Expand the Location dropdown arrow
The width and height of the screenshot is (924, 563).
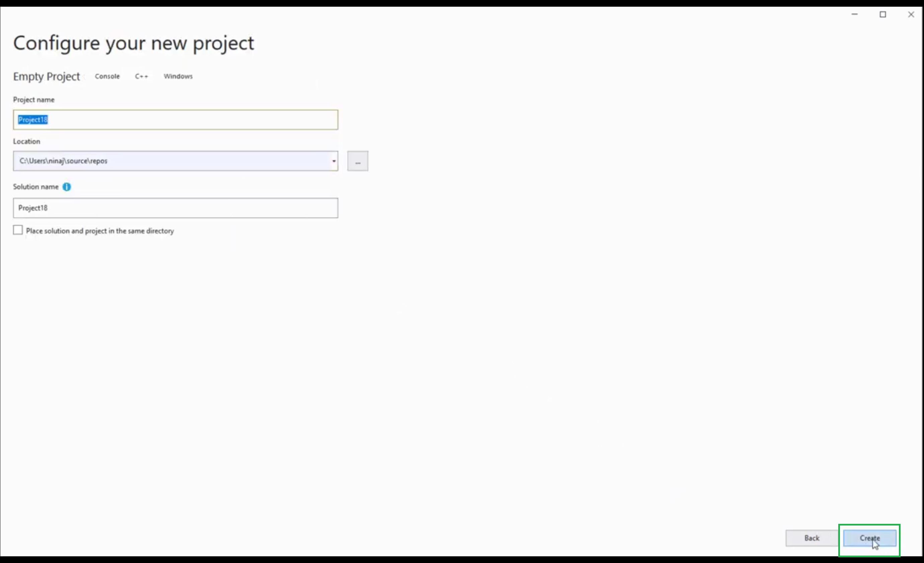tap(333, 161)
